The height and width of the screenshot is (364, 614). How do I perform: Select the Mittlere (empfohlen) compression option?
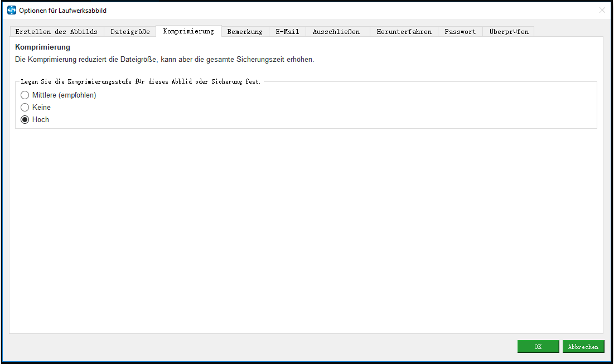coord(25,95)
